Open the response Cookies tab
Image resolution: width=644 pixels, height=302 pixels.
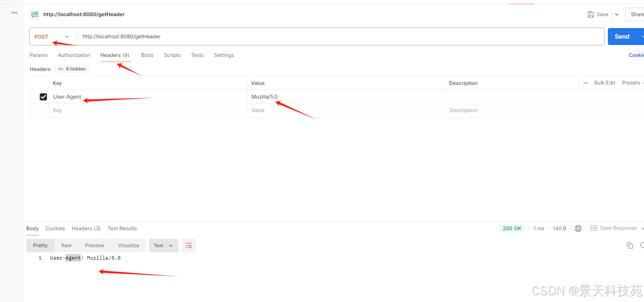tap(55, 229)
